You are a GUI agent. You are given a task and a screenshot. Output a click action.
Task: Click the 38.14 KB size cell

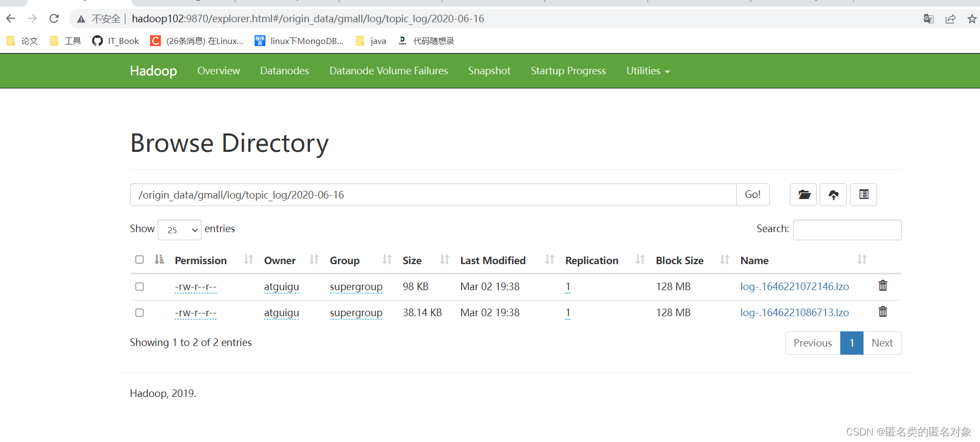[x=422, y=312]
